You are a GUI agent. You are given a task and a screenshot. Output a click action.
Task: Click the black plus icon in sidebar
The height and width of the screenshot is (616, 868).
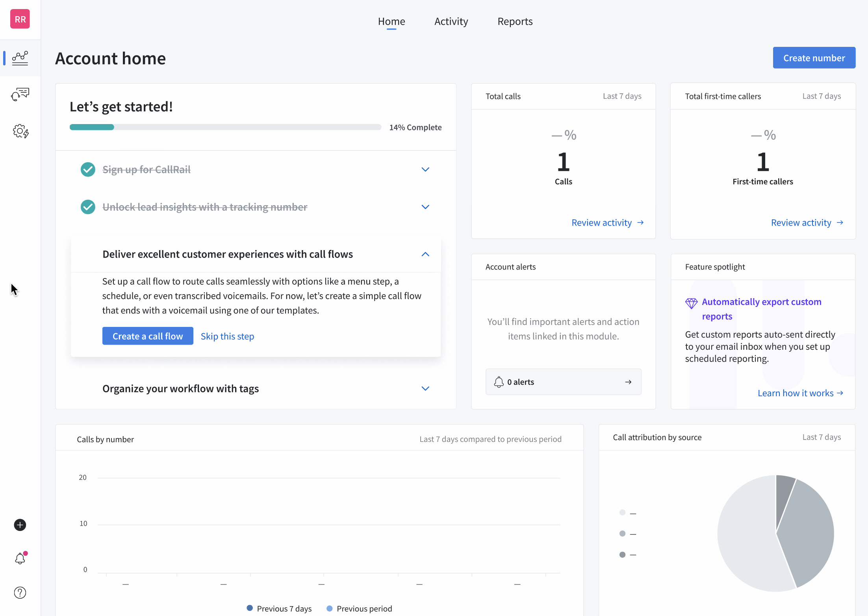[20, 525]
